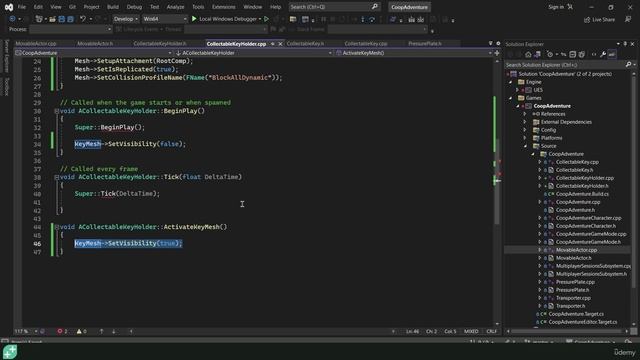Click the top search magnifier icon
Viewport: 640px width, 360px height.
(375, 7)
